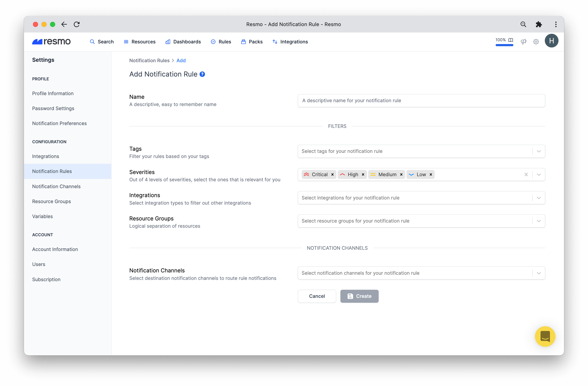Click the Medium severity chip label
Screen dimensions: 588x387
pos(387,174)
